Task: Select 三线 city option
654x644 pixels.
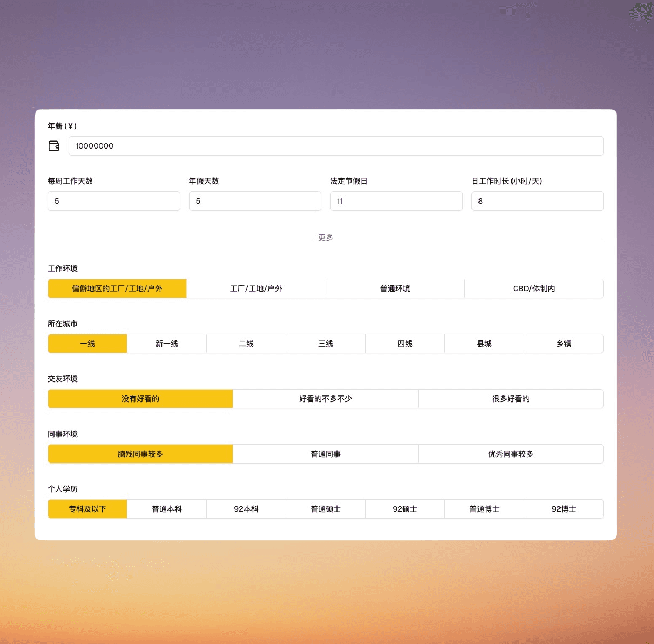Action: [326, 344]
